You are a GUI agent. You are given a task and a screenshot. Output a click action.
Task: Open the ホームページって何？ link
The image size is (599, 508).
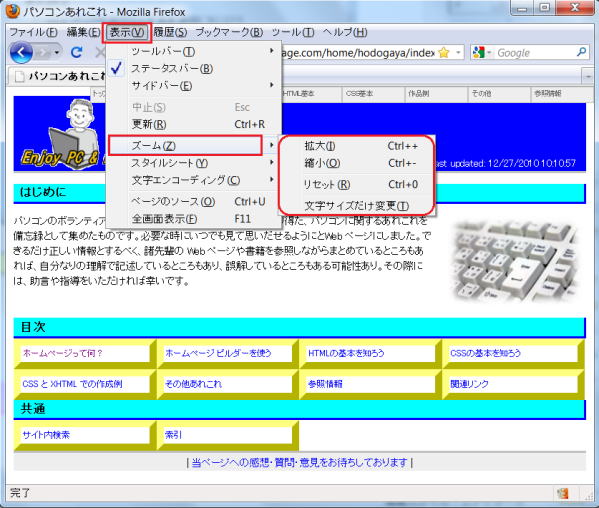(x=63, y=353)
